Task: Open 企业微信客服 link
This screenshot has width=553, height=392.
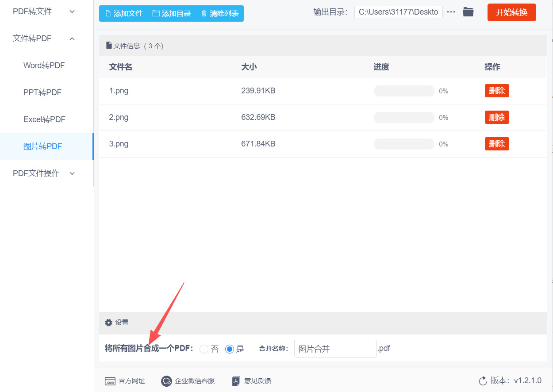Action: point(188,381)
